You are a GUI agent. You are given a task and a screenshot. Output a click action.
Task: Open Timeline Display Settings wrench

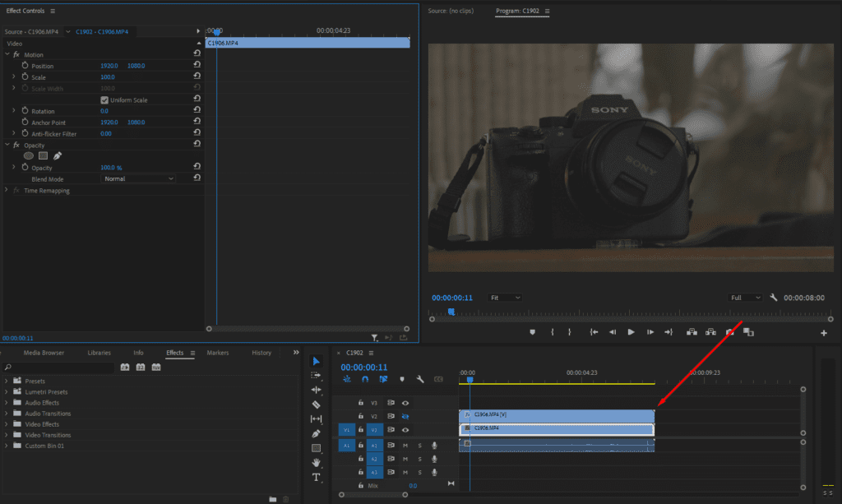pyautogui.click(x=420, y=379)
